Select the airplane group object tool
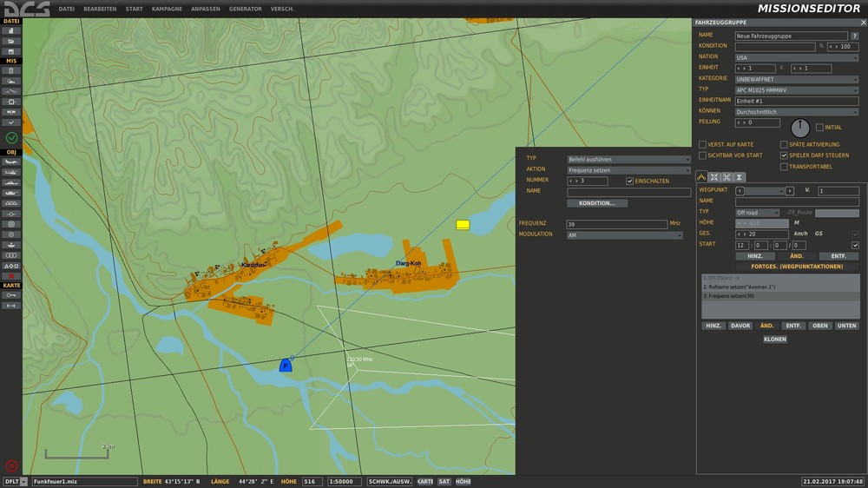868x488 pixels. (x=11, y=162)
